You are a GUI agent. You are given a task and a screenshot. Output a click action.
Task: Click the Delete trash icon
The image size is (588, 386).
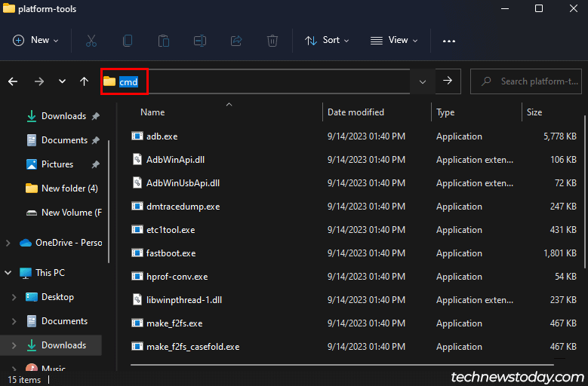[272, 41]
